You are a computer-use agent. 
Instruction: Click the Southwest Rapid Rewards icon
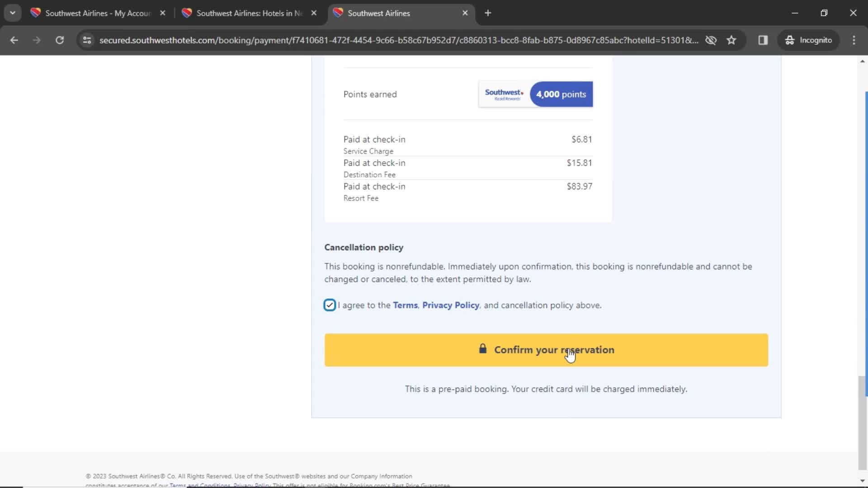click(x=504, y=94)
